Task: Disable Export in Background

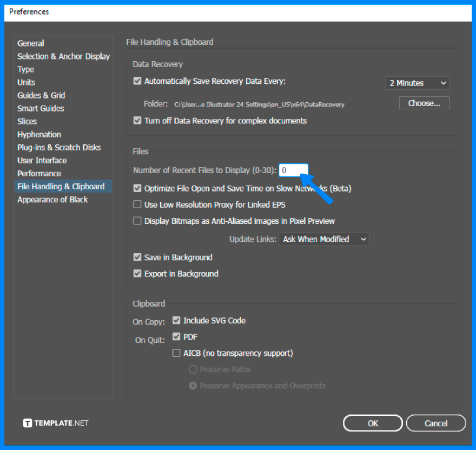Action: [137, 274]
